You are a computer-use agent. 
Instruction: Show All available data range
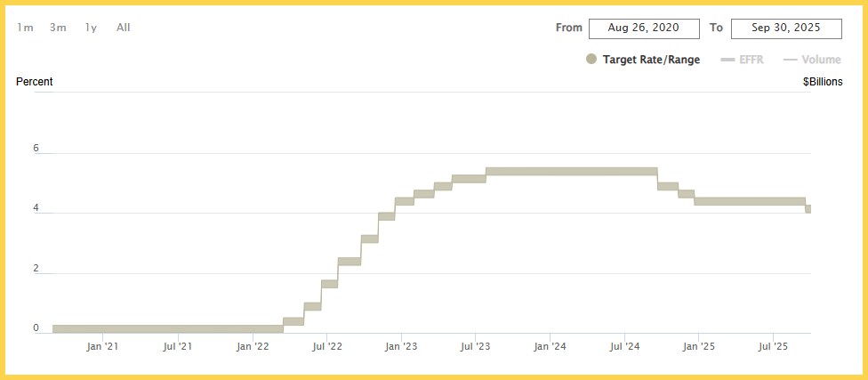click(124, 28)
